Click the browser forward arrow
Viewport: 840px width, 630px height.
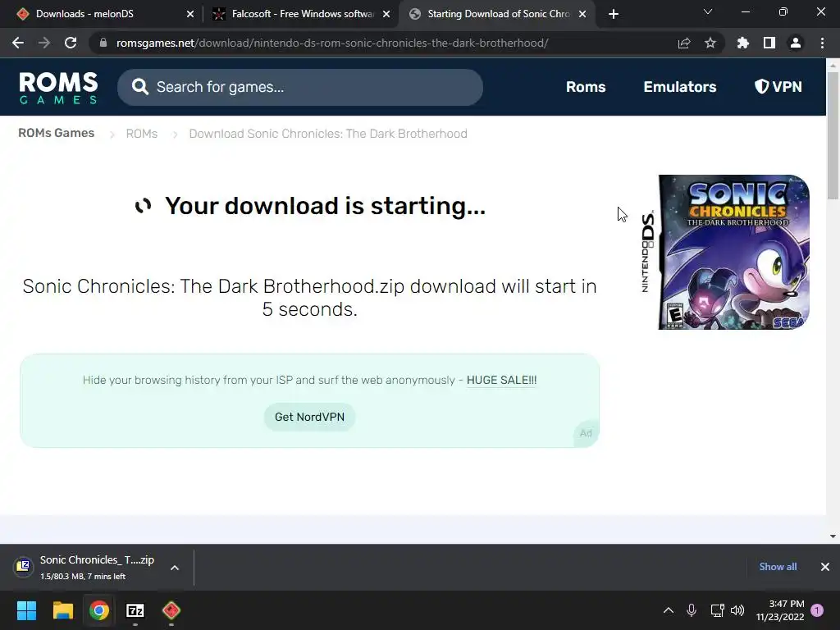(x=44, y=43)
